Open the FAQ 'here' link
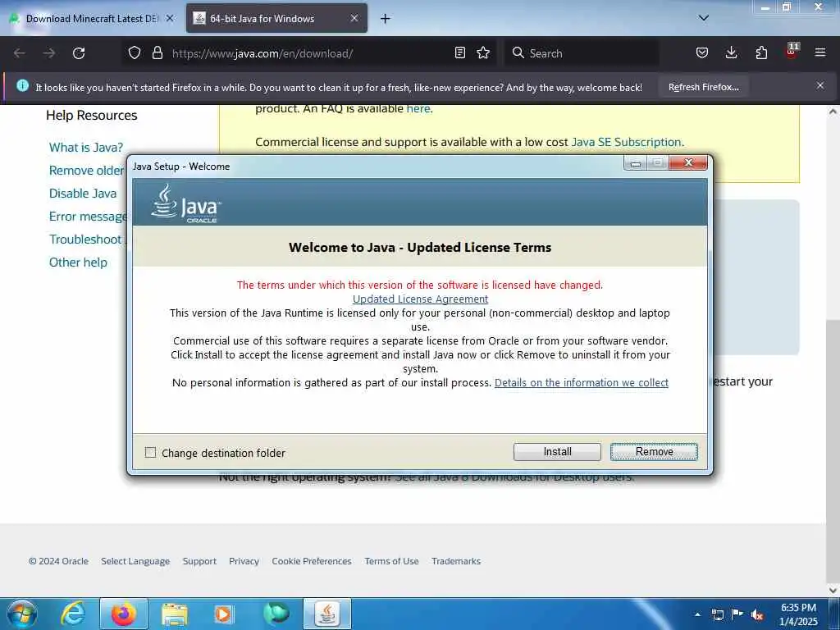Screen dimensions: 840x630 (418, 109)
